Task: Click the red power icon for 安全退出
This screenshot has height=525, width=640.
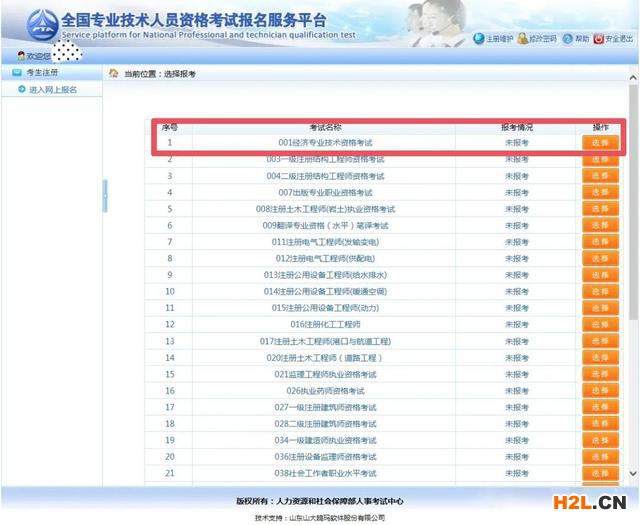Action: 598,39
